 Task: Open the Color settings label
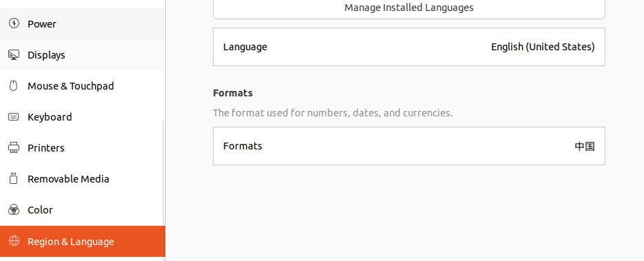(x=40, y=210)
